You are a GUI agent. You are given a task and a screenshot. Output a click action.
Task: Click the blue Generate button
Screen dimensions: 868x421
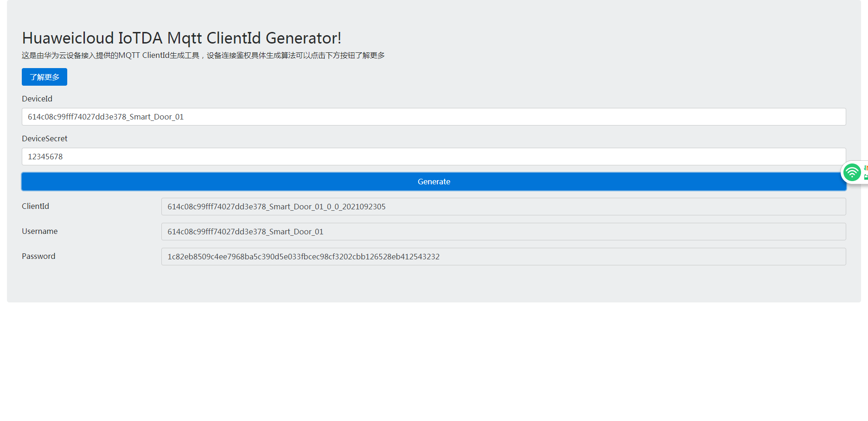click(434, 182)
